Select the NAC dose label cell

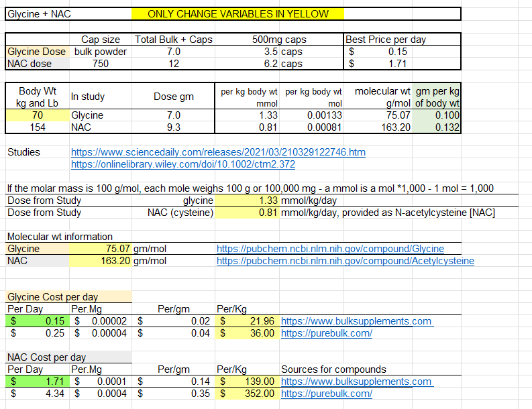pyautogui.click(x=38, y=64)
